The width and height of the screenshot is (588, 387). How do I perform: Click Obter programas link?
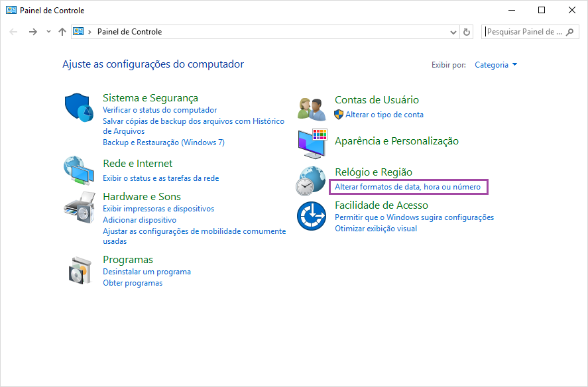(x=133, y=283)
